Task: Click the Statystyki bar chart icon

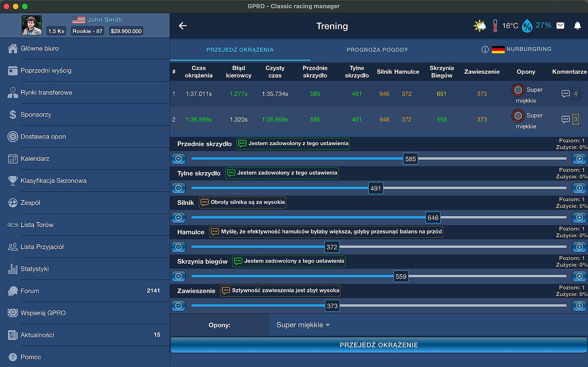Action: [13, 269]
